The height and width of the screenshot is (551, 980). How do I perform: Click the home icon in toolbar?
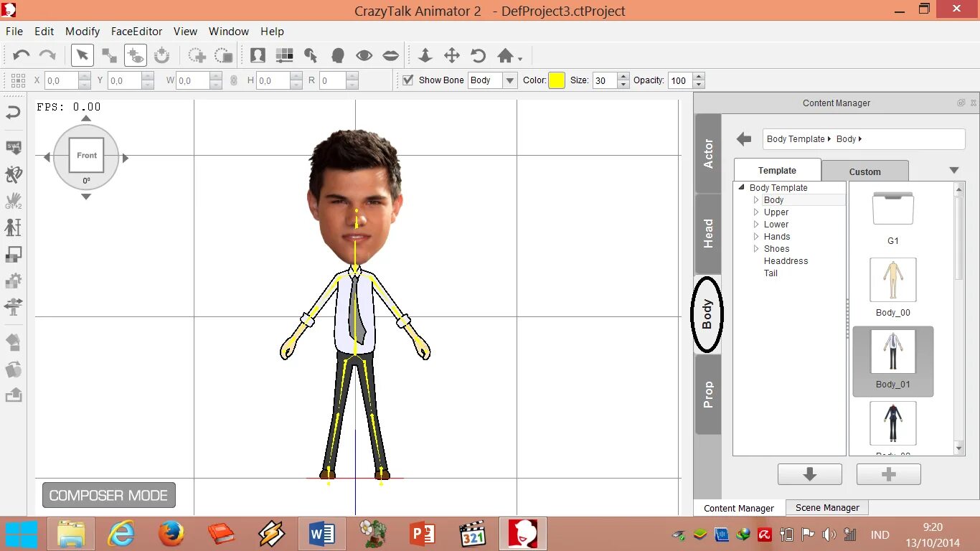tap(506, 55)
